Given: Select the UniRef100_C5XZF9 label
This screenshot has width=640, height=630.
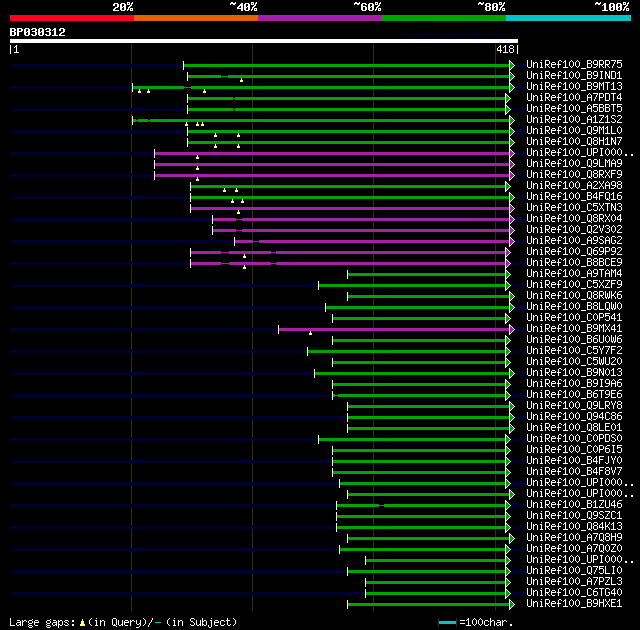Looking at the screenshot, I should pyautogui.click(x=574, y=285).
